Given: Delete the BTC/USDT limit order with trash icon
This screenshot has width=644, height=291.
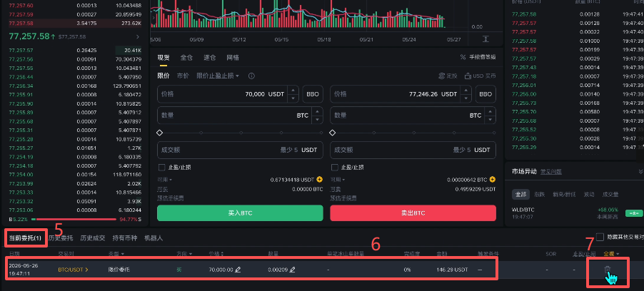Looking at the screenshot, I should [607, 270].
